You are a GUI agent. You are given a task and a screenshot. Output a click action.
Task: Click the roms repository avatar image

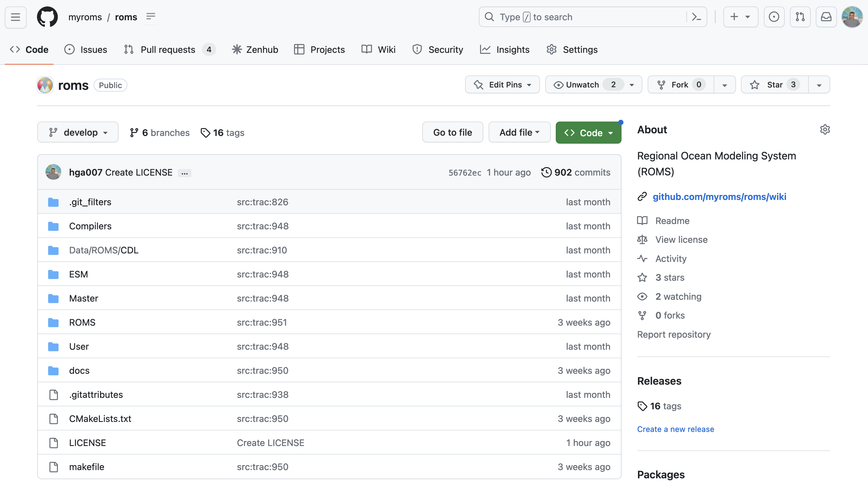[45, 85]
